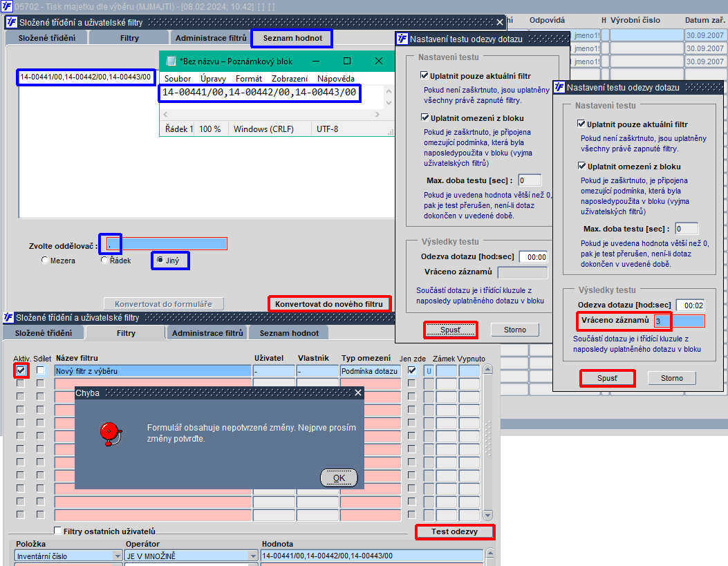Click Spusť in the right test settings dialog
Viewport: 728px width, 566px height.
pos(607,378)
